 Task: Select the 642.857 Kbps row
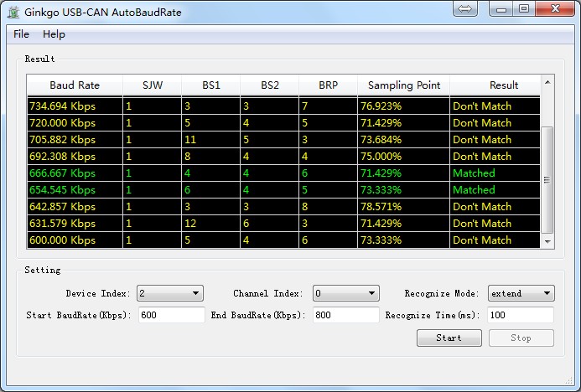pyautogui.click(x=283, y=207)
